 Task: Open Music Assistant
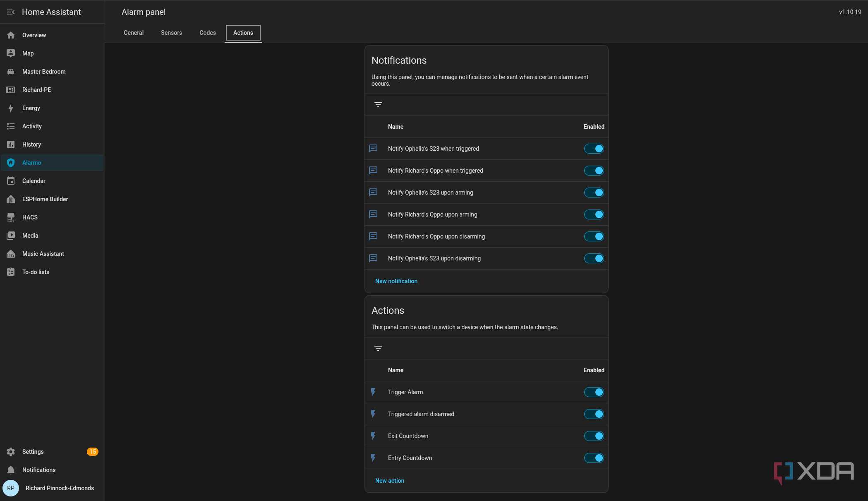point(52,254)
